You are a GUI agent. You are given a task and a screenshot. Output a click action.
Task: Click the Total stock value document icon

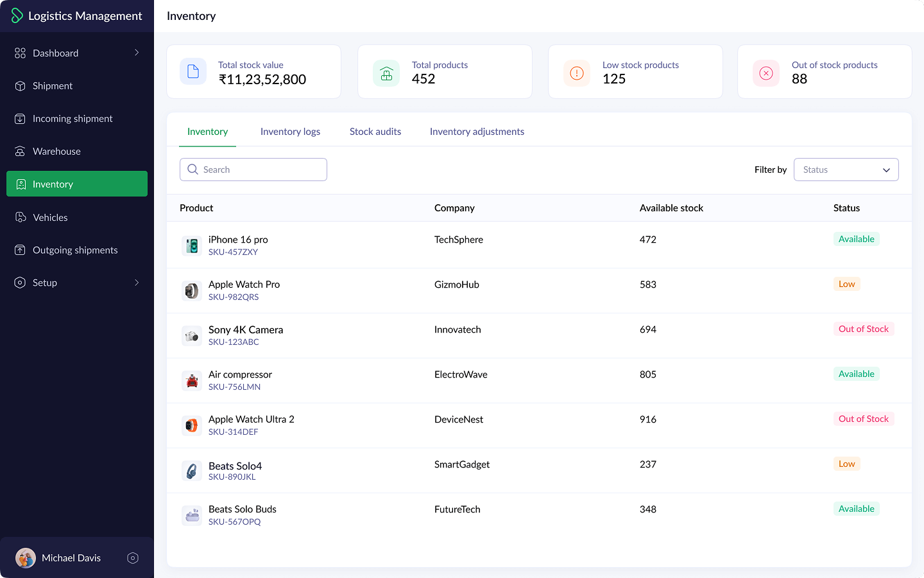click(x=193, y=72)
